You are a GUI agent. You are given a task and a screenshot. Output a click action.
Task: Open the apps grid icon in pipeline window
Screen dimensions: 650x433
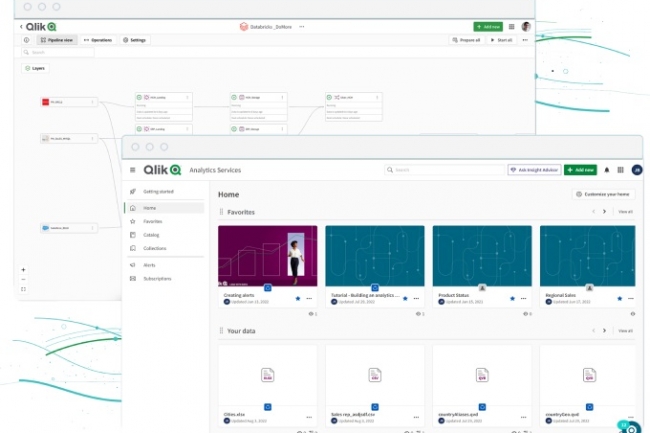pos(512,27)
